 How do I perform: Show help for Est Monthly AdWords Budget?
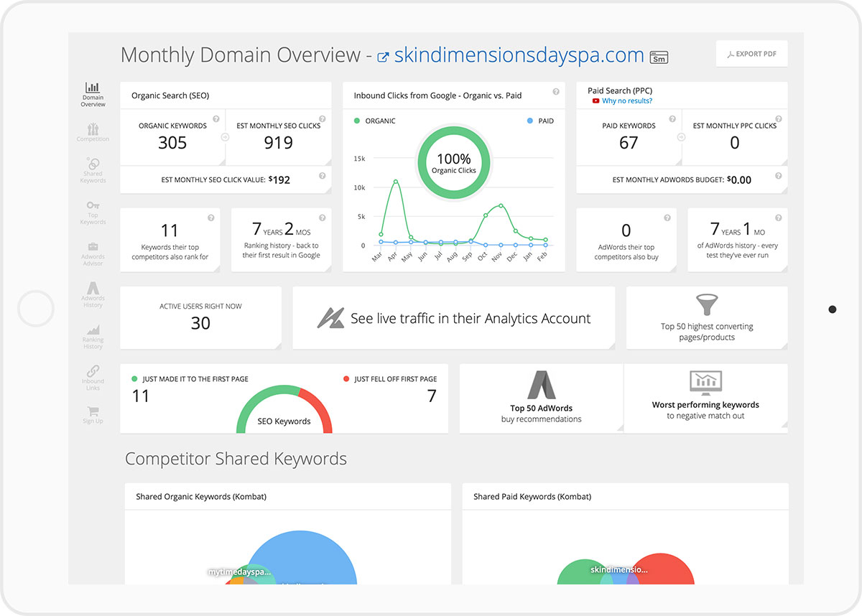pos(778,175)
